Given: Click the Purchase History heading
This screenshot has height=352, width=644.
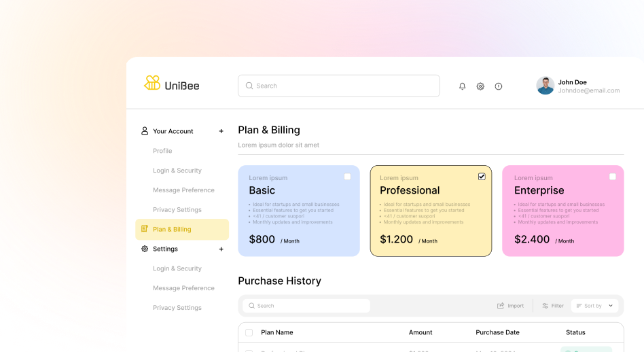Looking at the screenshot, I should (279, 281).
